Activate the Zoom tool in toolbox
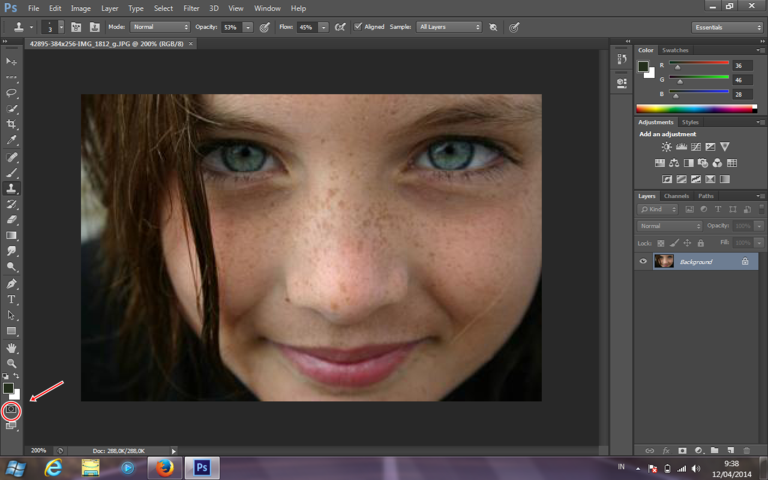 (12, 363)
